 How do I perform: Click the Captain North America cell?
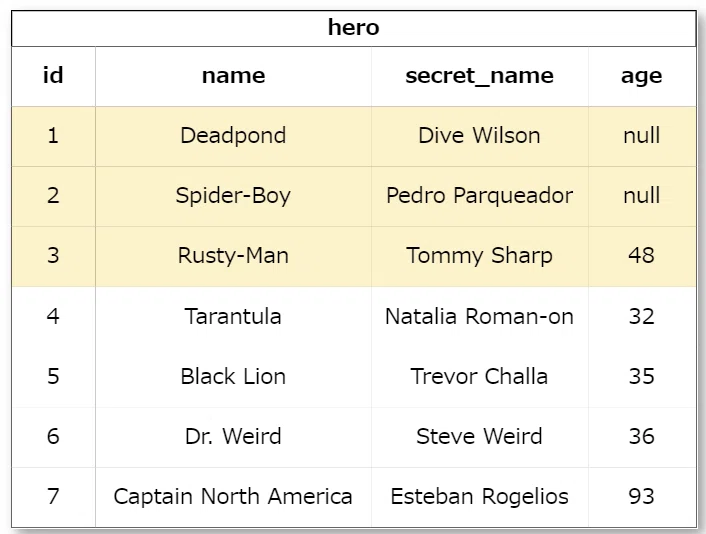[x=233, y=497]
